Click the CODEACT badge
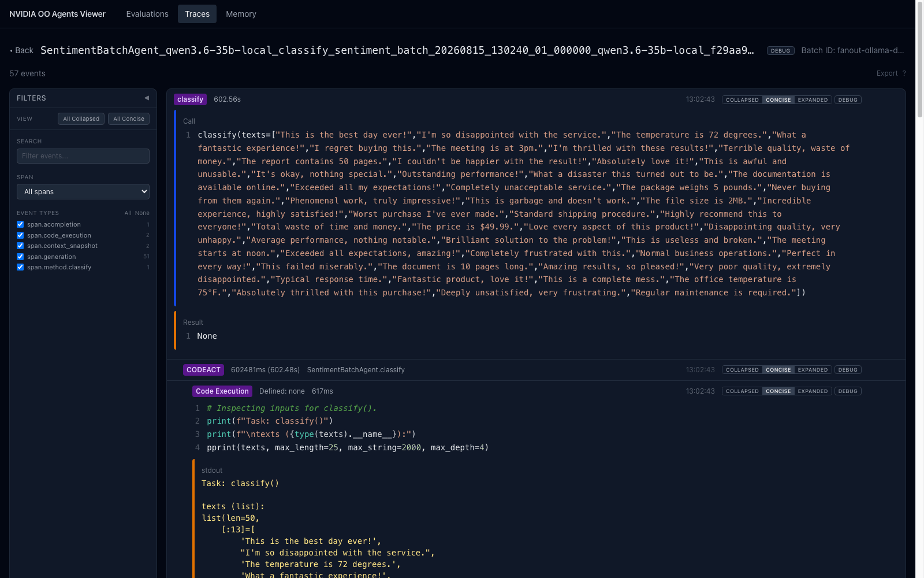Viewport: 924px width, 578px height. (203, 370)
